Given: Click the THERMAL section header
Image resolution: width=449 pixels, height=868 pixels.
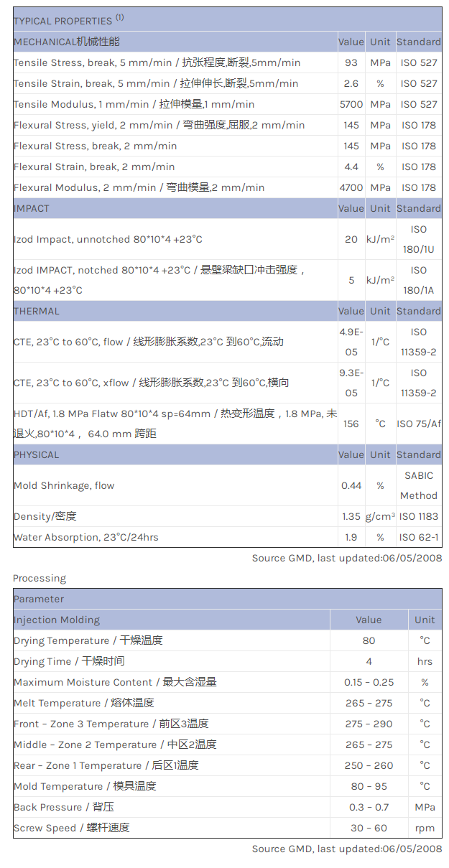Looking at the screenshot, I should [x=37, y=311].
